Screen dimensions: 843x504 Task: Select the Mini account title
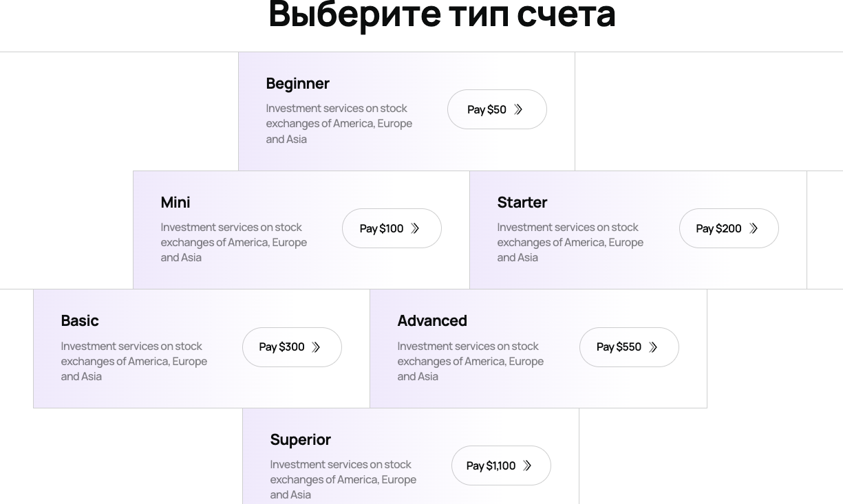[175, 202]
